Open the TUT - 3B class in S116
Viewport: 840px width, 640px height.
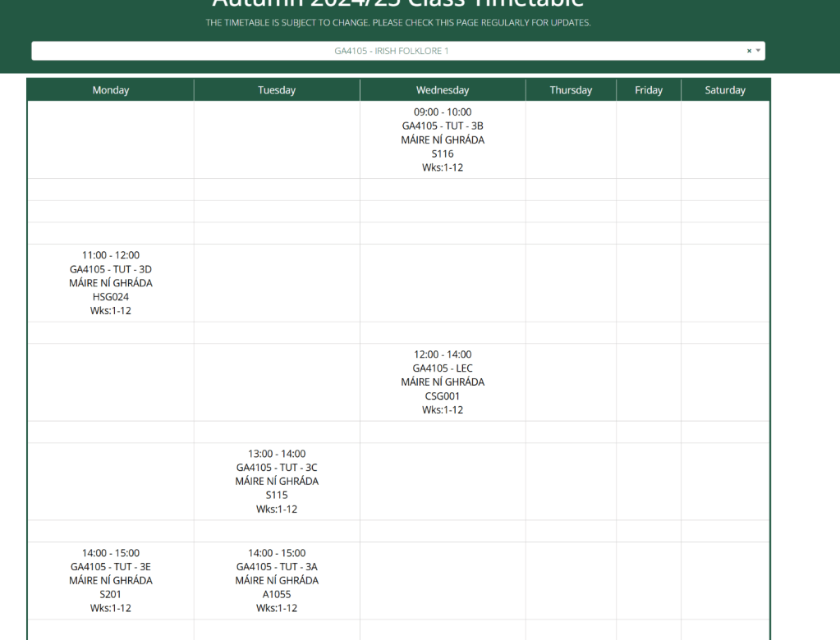click(442, 139)
